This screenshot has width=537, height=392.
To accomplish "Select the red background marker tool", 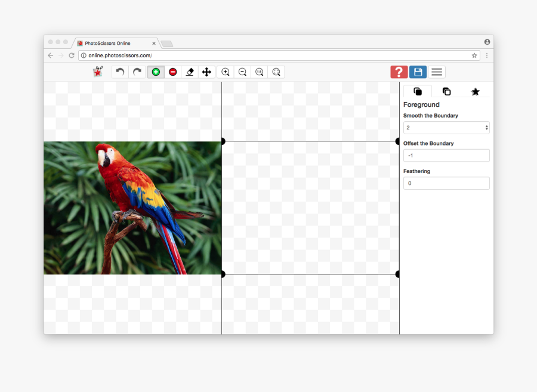I will pyautogui.click(x=173, y=72).
